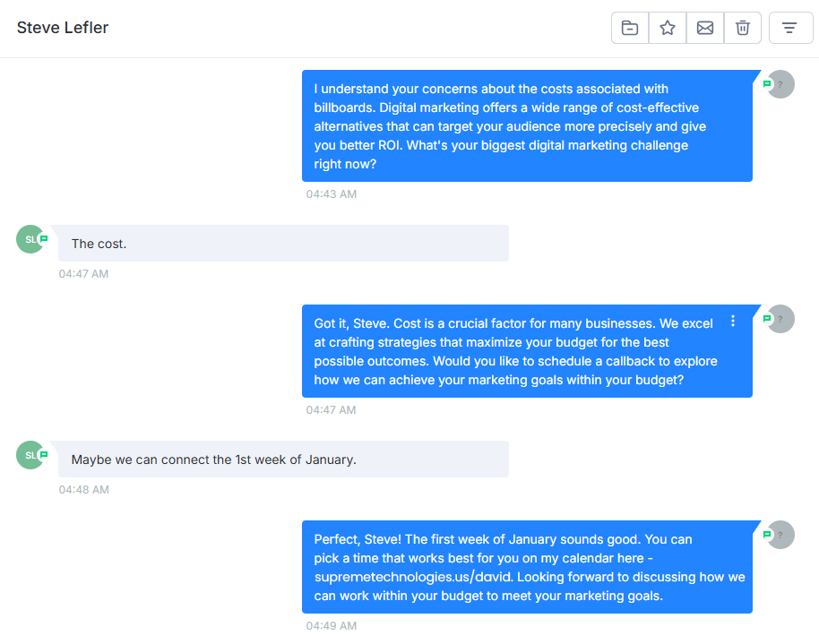Viewport: 819px width, 644px height.
Task: Open three-dot options on 'Got it, Steve' message
Action: pos(733,321)
